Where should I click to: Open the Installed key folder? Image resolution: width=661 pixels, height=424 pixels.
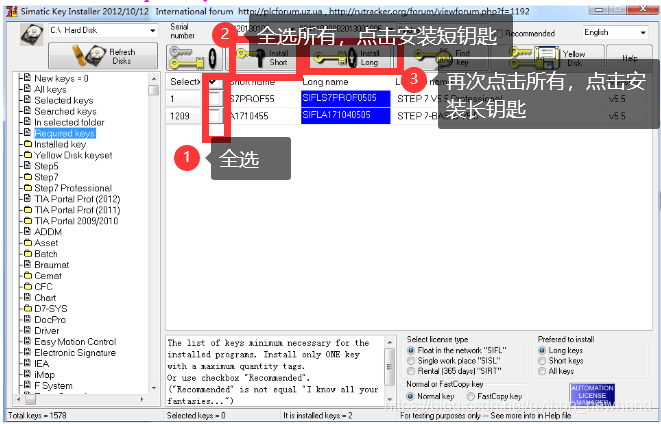tap(60, 144)
